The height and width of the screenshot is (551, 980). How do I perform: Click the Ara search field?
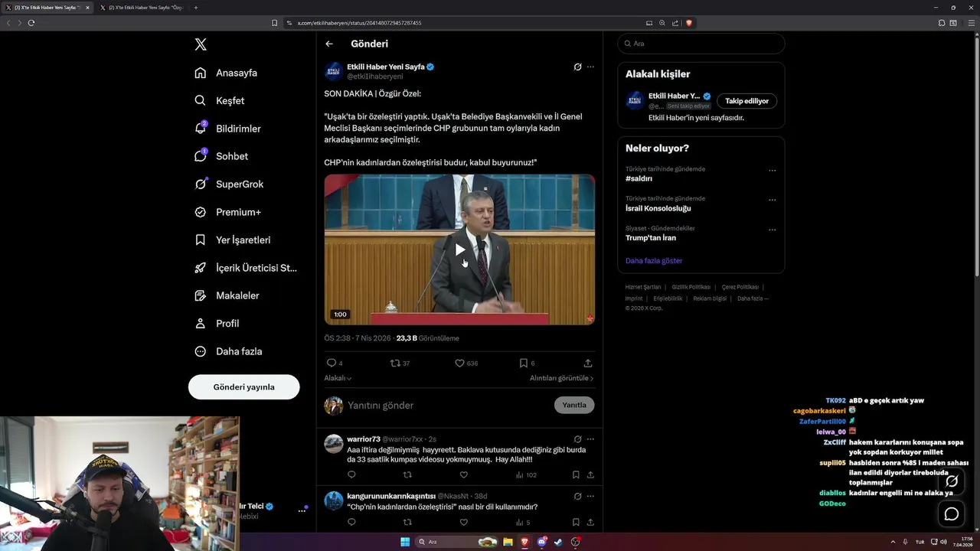pyautogui.click(x=701, y=44)
